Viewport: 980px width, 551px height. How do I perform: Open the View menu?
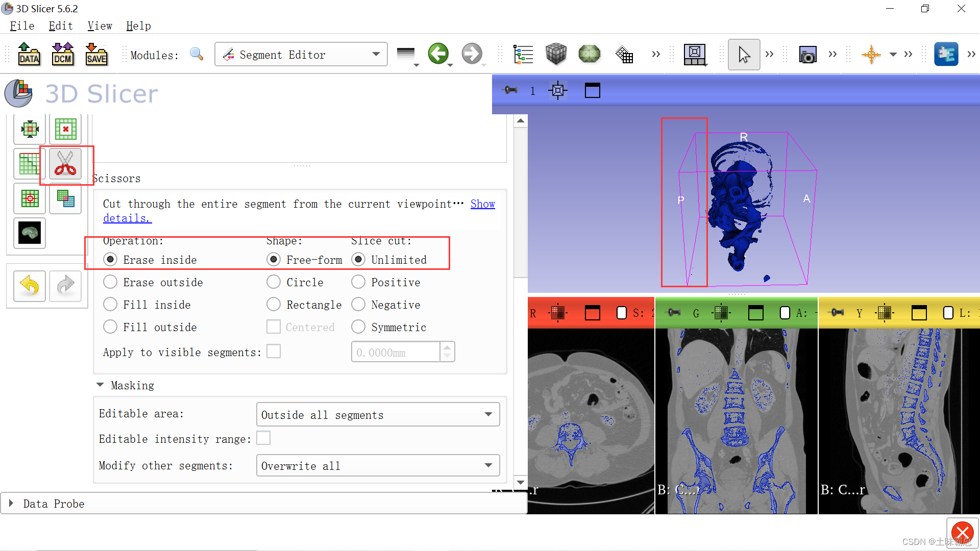coord(100,26)
